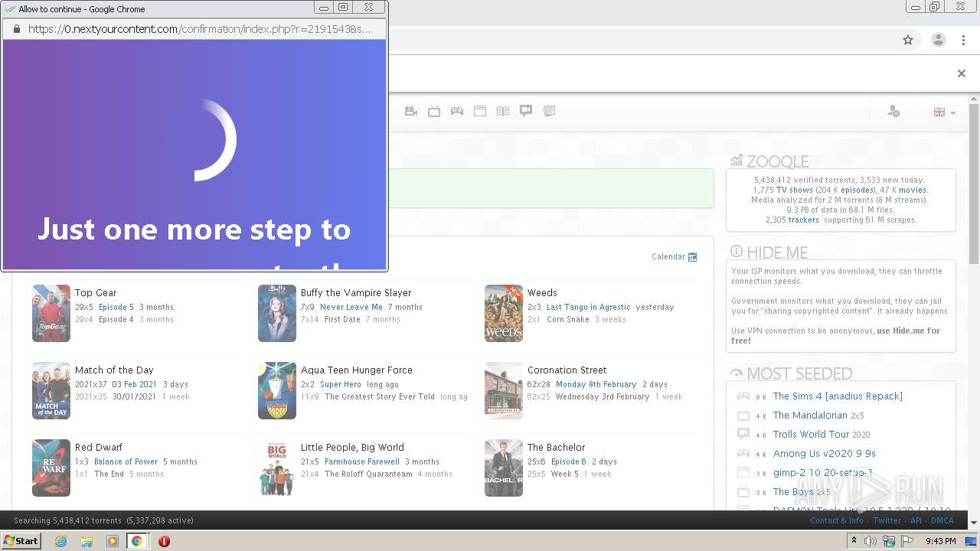The width and height of the screenshot is (980, 551).
Task: Click the Coronation Street poster thumbnail
Action: [504, 390]
